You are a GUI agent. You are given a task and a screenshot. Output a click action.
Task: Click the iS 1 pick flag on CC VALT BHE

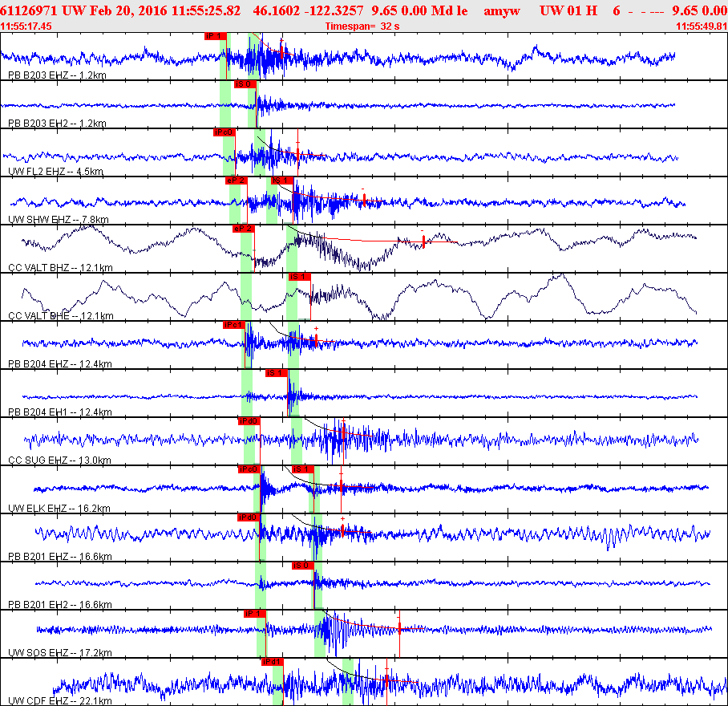coord(300,277)
